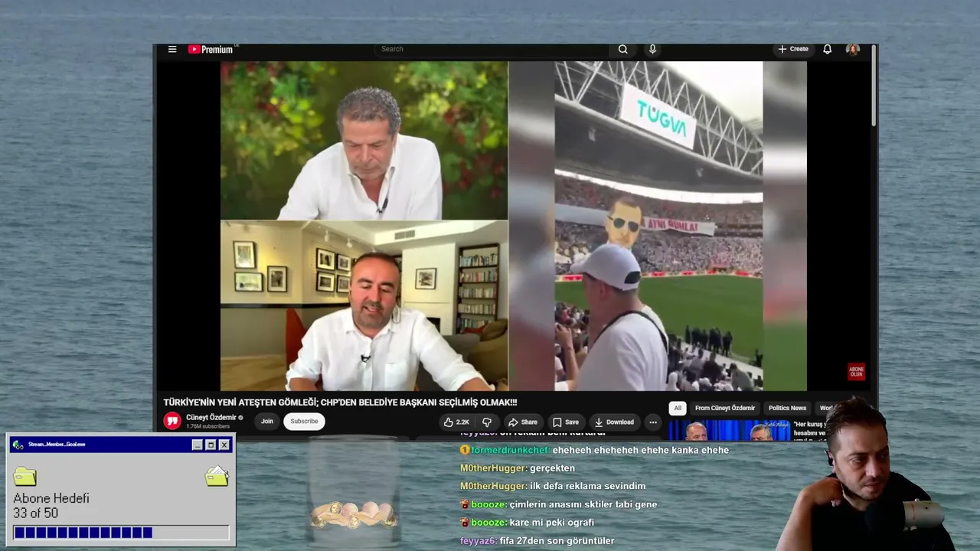This screenshot has height=551, width=980.
Task: Minimize the Stream_Member_Goal.exe window
Action: [x=198, y=445]
